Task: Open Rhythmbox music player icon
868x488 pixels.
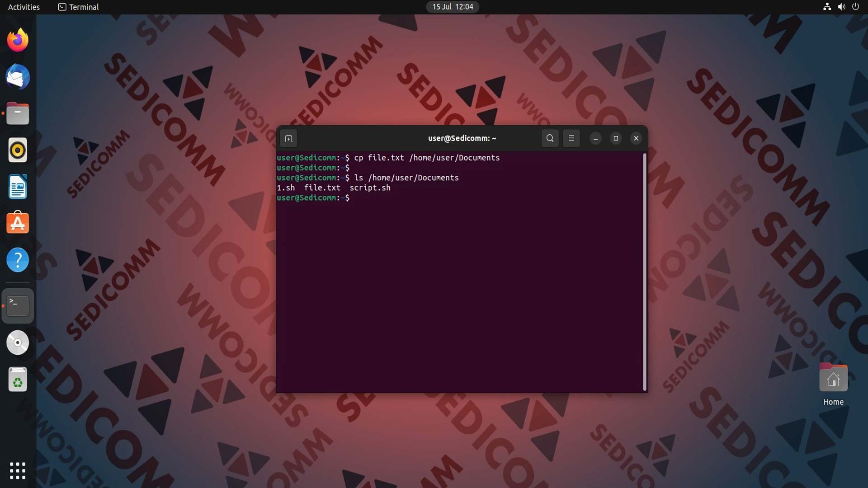Action: click(x=18, y=150)
